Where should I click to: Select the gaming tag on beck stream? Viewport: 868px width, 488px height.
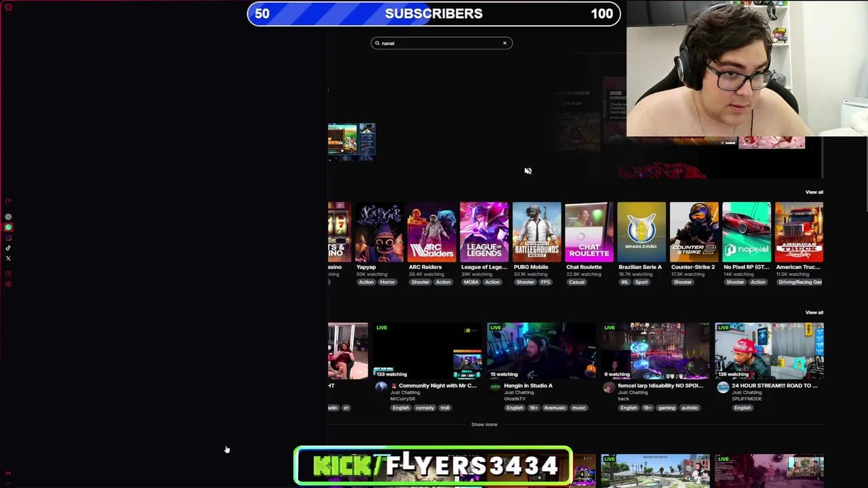[667, 408]
